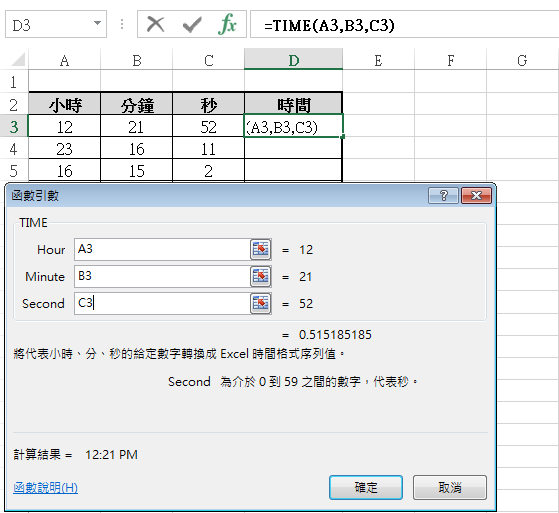559x513 pixels.
Task: Click the fill handle of cell D3
Action: pyautogui.click(x=343, y=137)
